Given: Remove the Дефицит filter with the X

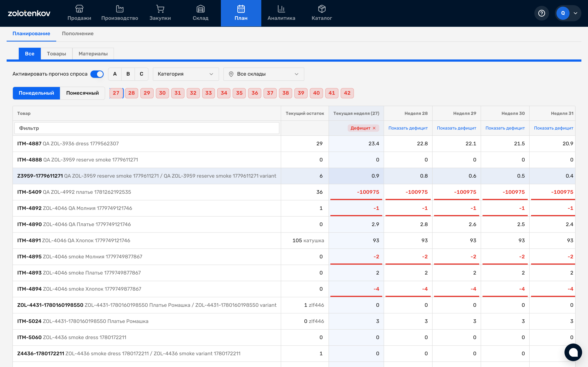Looking at the screenshot, I should (x=374, y=128).
